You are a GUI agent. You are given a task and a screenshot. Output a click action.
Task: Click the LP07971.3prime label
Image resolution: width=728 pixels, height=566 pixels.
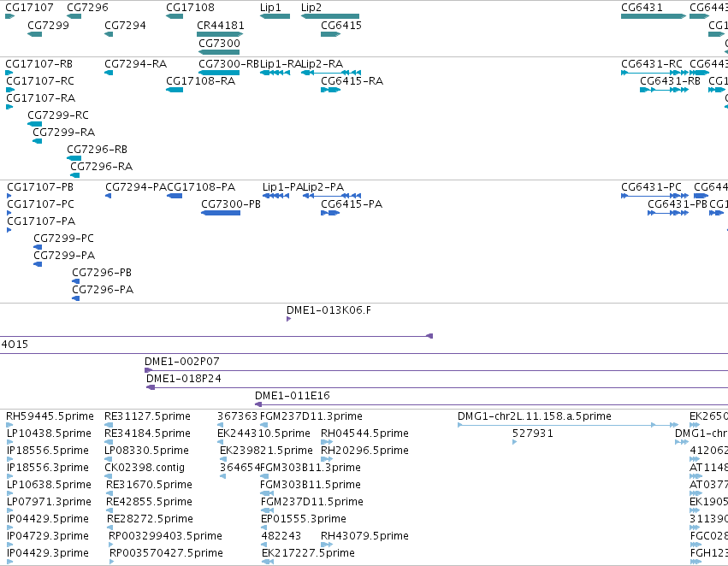point(50,502)
